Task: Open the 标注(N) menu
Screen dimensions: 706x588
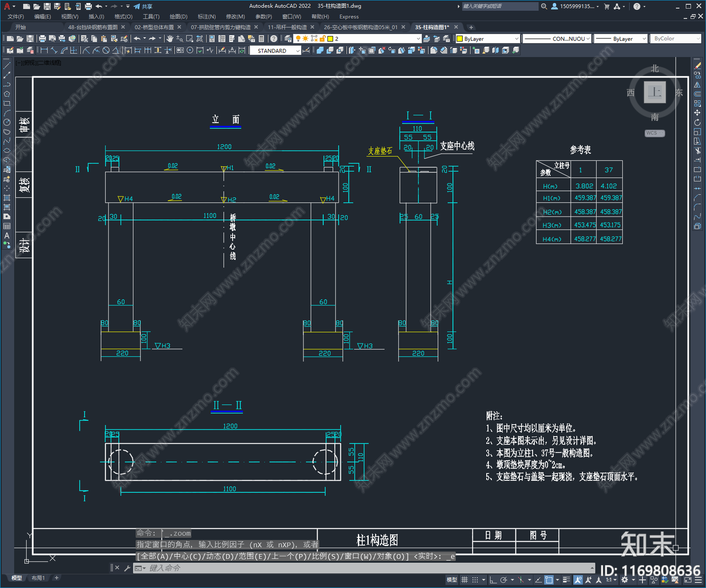Action: (x=207, y=17)
